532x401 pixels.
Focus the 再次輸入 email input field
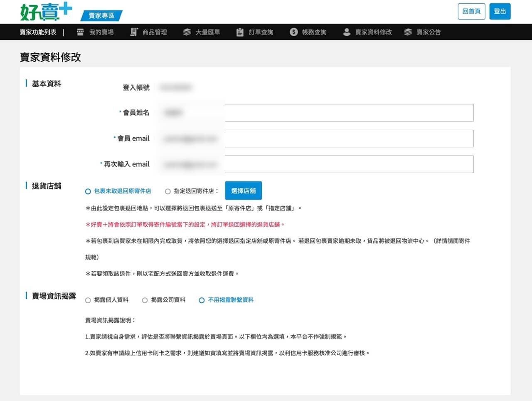pos(316,164)
